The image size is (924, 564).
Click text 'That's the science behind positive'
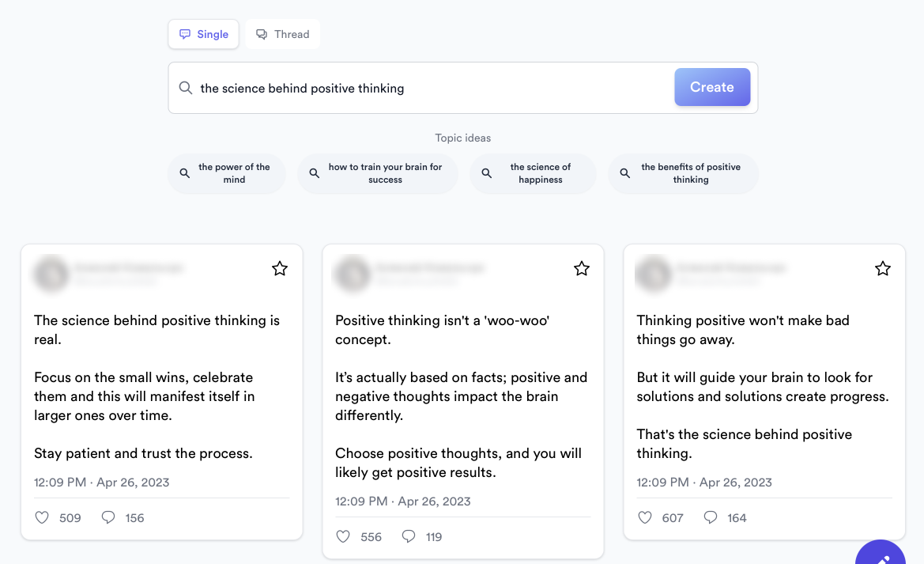click(x=745, y=434)
